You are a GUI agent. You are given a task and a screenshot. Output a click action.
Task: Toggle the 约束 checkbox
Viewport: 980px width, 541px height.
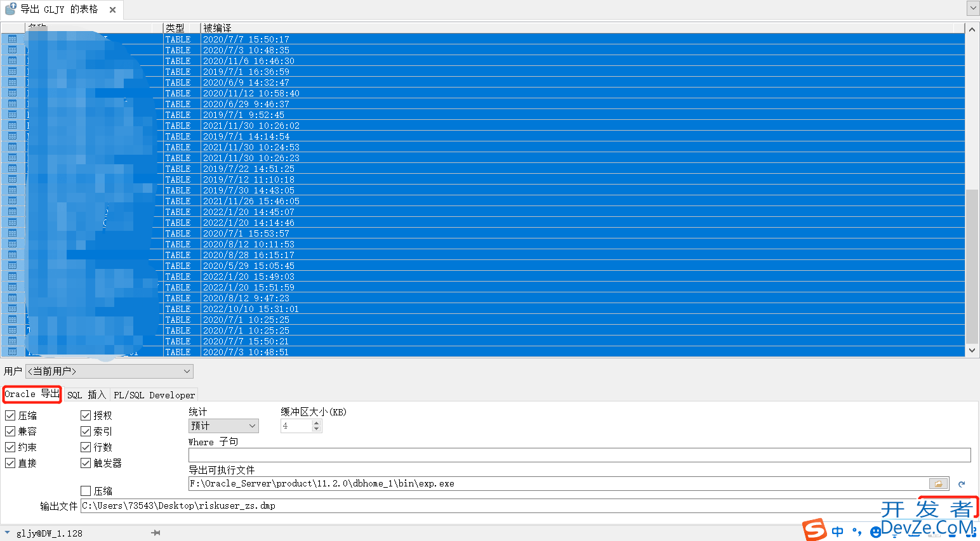10,447
